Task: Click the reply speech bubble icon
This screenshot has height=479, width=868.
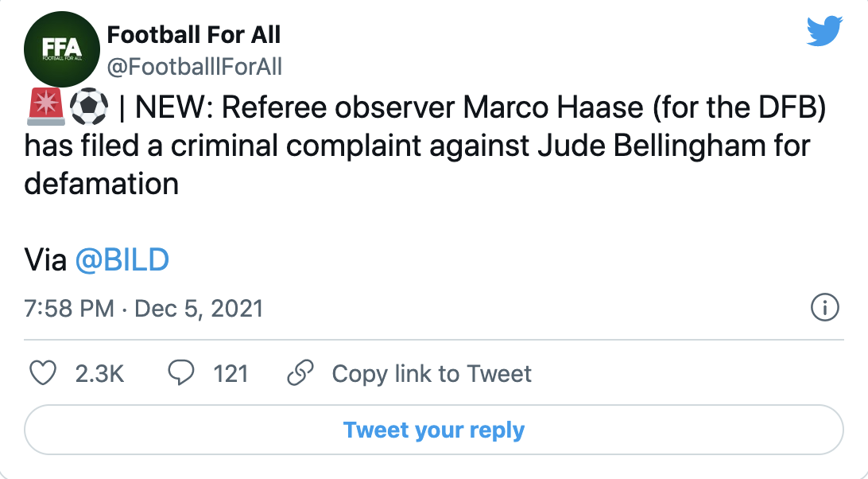Action: [183, 373]
